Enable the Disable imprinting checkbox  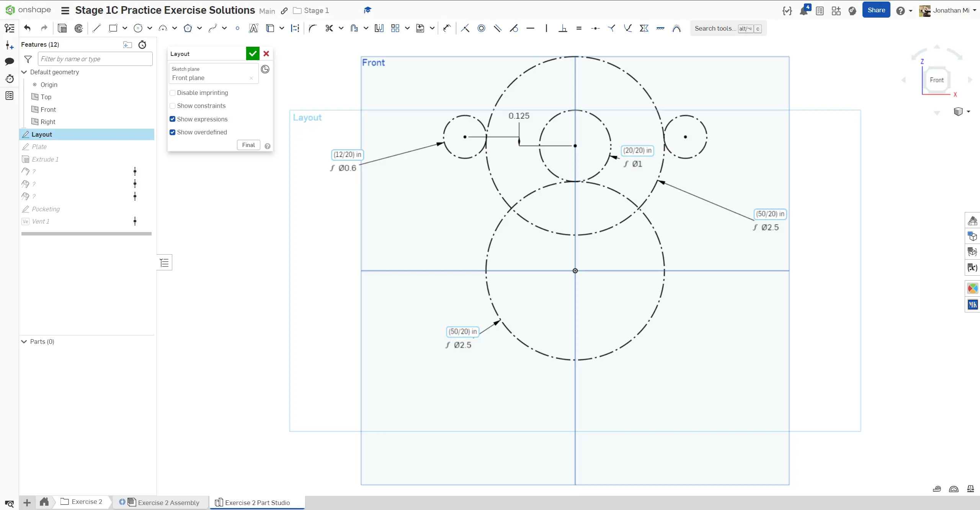click(x=173, y=93)
